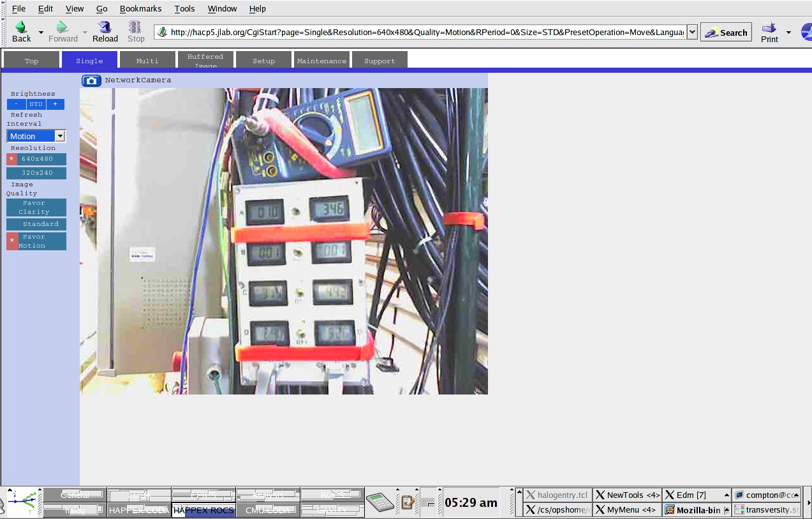Screen dimensions: 812x519
Task: Open NewTools <4> taskbar window
Action: pyautogui.click(x=627, y=495)
